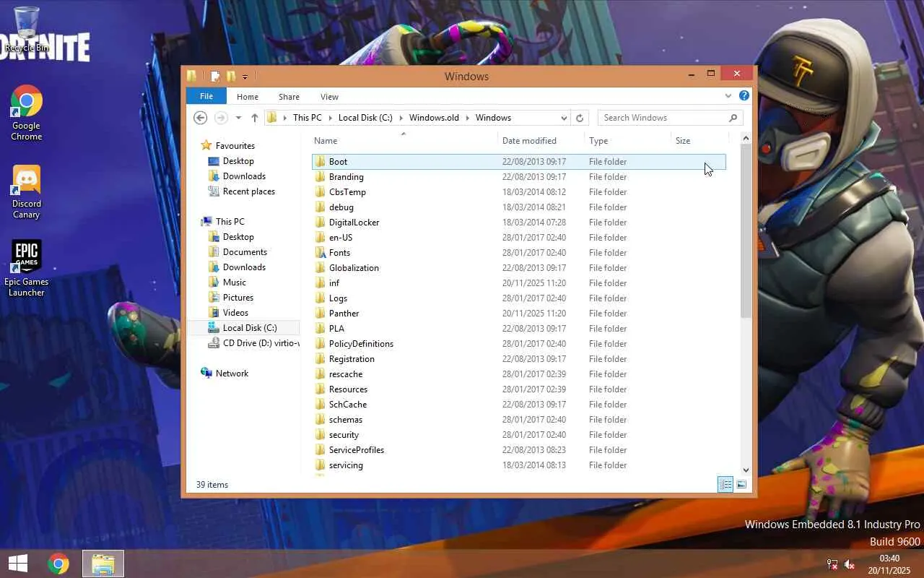
Task: Expand the ribbon with the chevron
Action: tap(728, 95)
